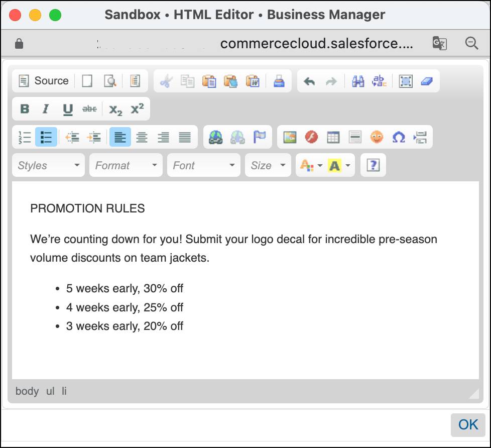Click the '4 weeks early, 25% off' bullet
The image size is (491, 448).
click(125, 307)
